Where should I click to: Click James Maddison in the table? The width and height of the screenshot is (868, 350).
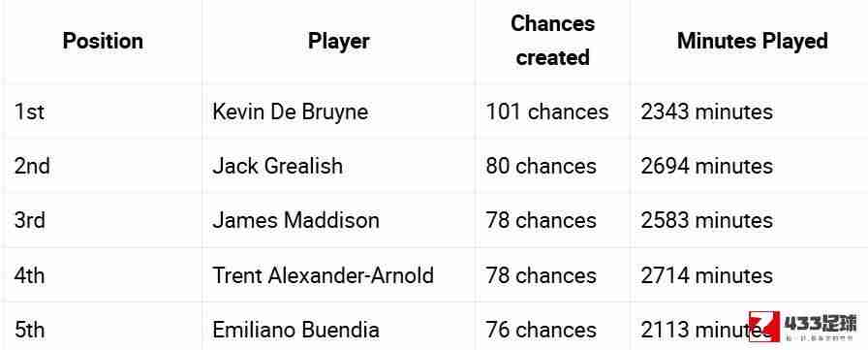[296, 220]
